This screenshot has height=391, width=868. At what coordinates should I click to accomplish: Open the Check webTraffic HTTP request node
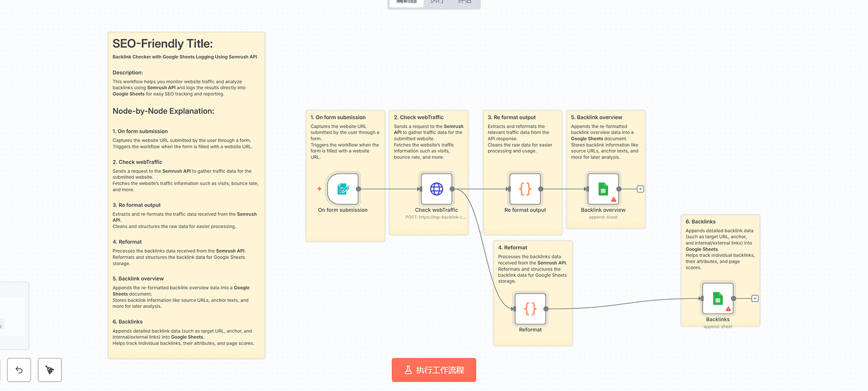tap(437, 189)
